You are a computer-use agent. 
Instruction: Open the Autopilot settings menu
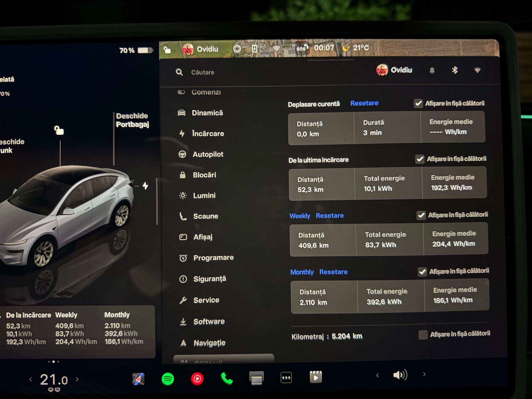click(x=208, y=154)
